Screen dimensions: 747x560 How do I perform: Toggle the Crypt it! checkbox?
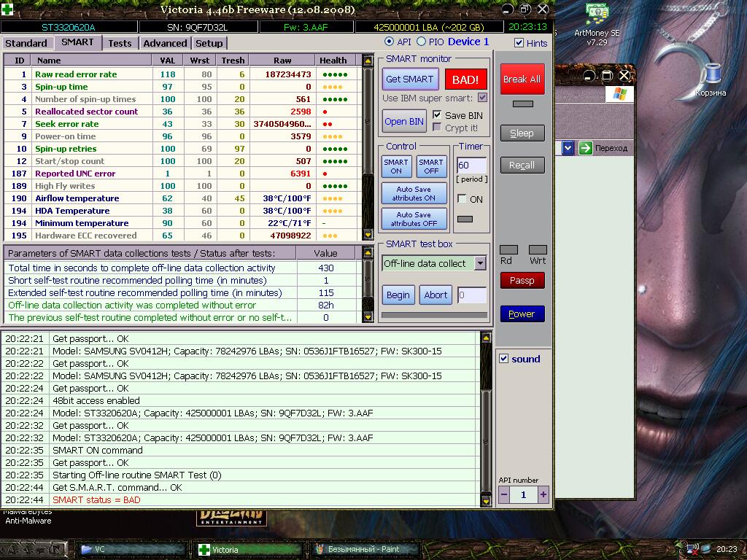click(437, 128)
